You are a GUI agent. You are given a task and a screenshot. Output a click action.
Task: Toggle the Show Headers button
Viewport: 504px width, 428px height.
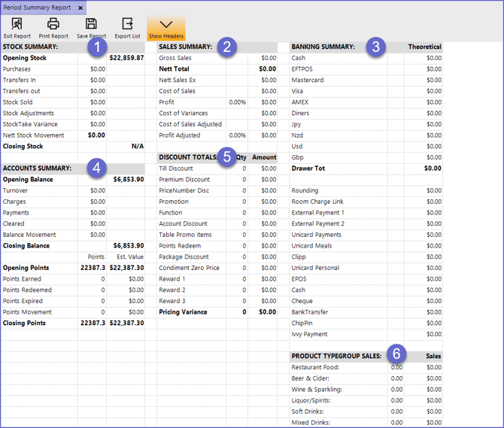point(165,28)
